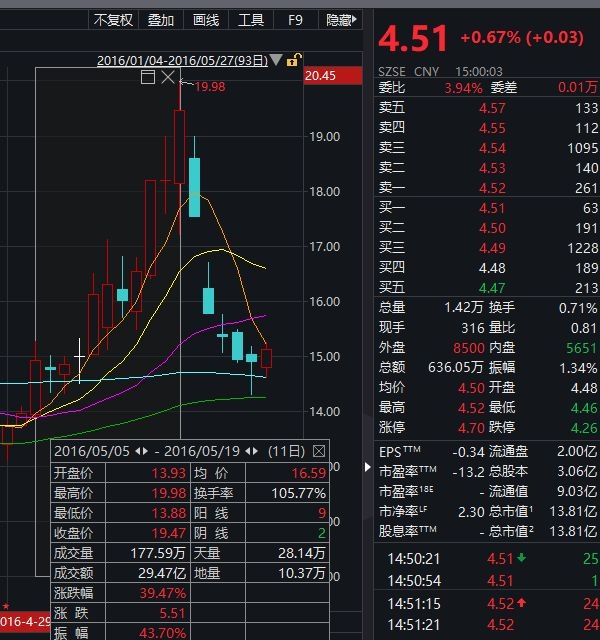Select the 画线 drawing tool
This screenshot has height=640, width=600.
(x=206, y=20)
